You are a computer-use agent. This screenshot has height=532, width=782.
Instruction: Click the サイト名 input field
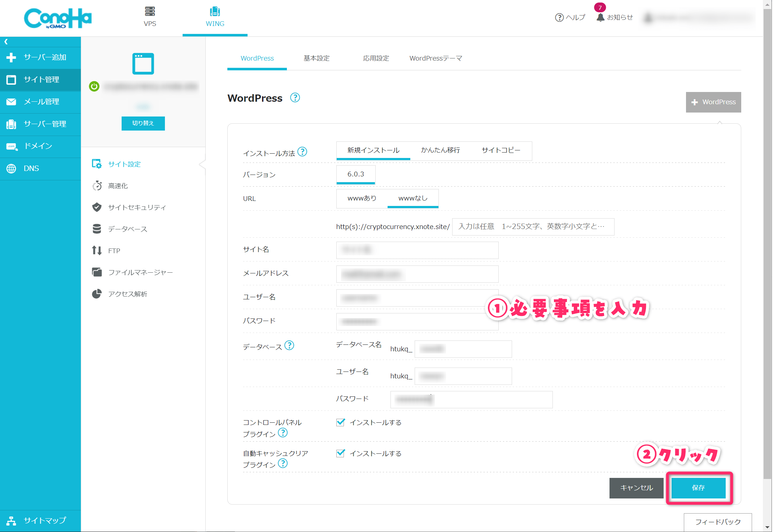(417, 250)
